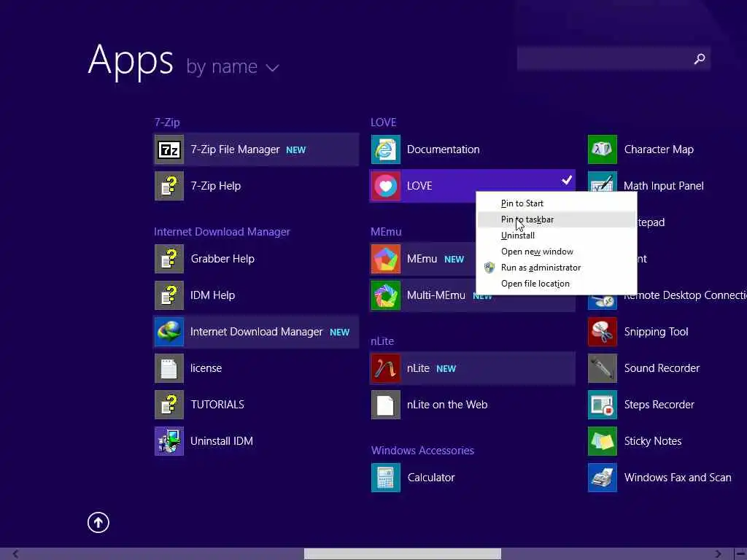The height and width of the screenshot is (560, 747).
Task: Deselect the LOVE app checkmark
Action: [x=566, y=180]
